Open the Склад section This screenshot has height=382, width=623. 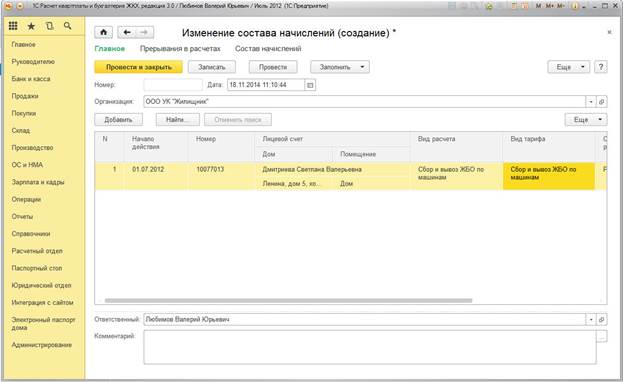pyautogui.click(x=21, y=130)
